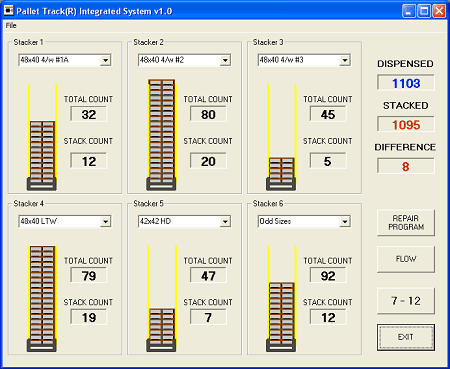Click the Stacker 1 pallet stack graphic

tap(42, 152)
